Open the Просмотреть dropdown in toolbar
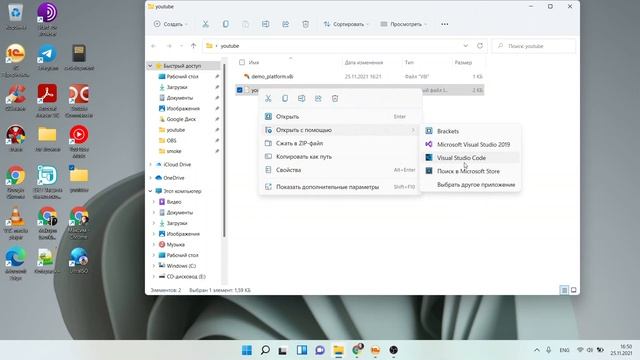Image resolution: width=640 pixels, height=360 pixels. pos(403,24)
